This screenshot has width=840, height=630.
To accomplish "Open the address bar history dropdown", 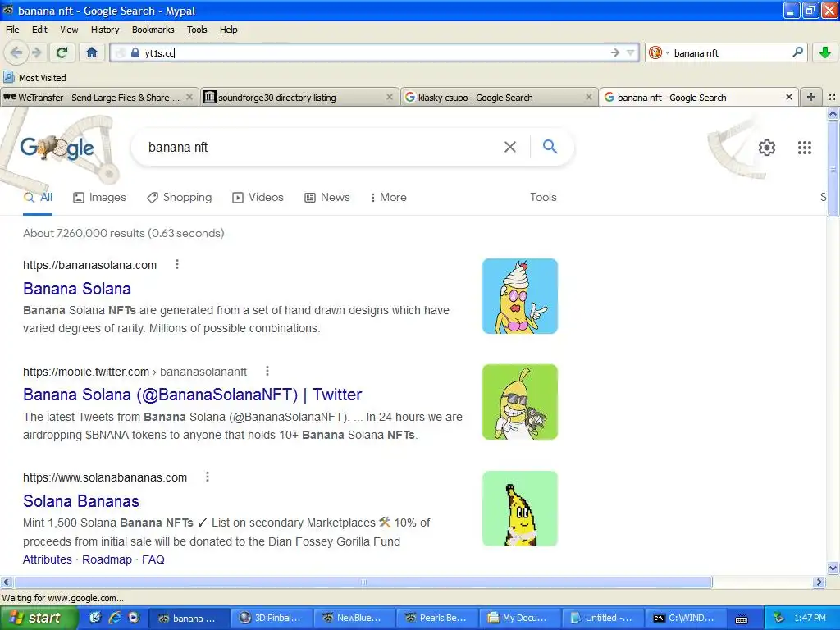I will (630, 52).
